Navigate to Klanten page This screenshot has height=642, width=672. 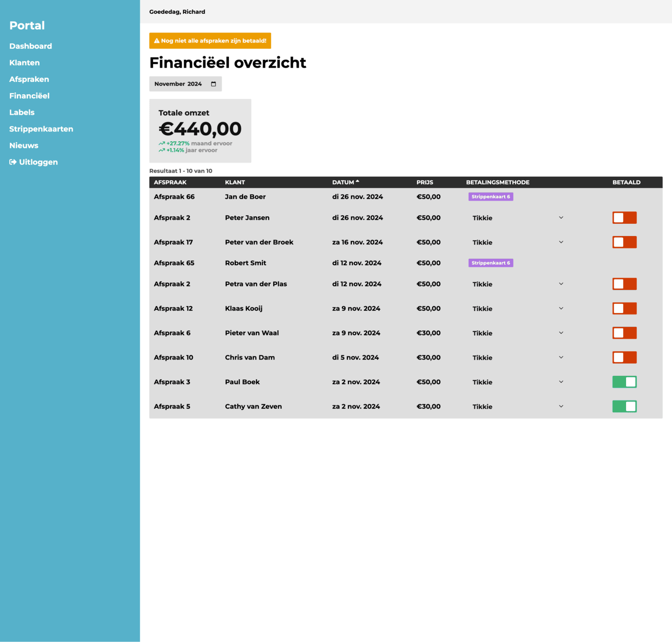point(24,63)
